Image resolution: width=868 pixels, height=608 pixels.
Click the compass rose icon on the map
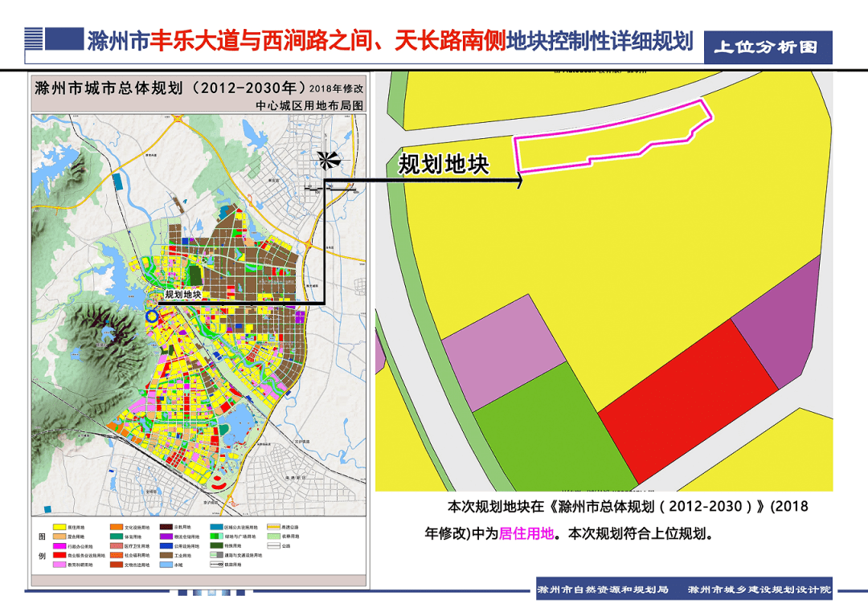[x=325, y=160]
